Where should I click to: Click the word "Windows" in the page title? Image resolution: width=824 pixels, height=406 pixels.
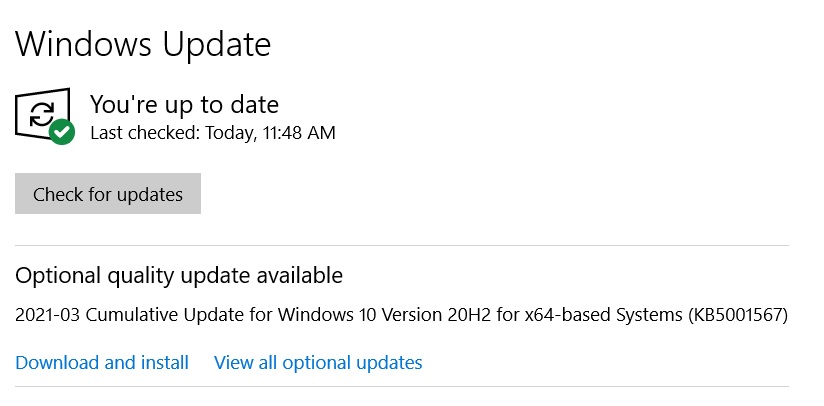[x=84, y=44]
